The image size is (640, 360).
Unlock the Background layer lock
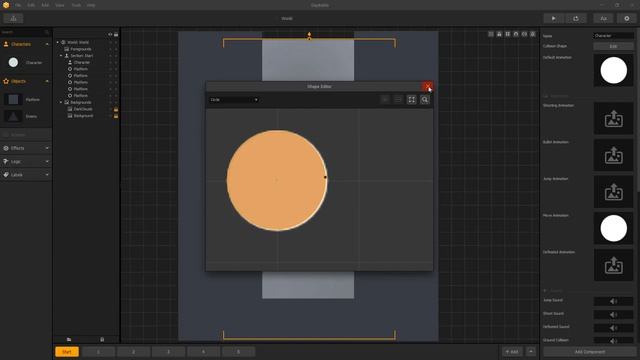coord(116,116)
